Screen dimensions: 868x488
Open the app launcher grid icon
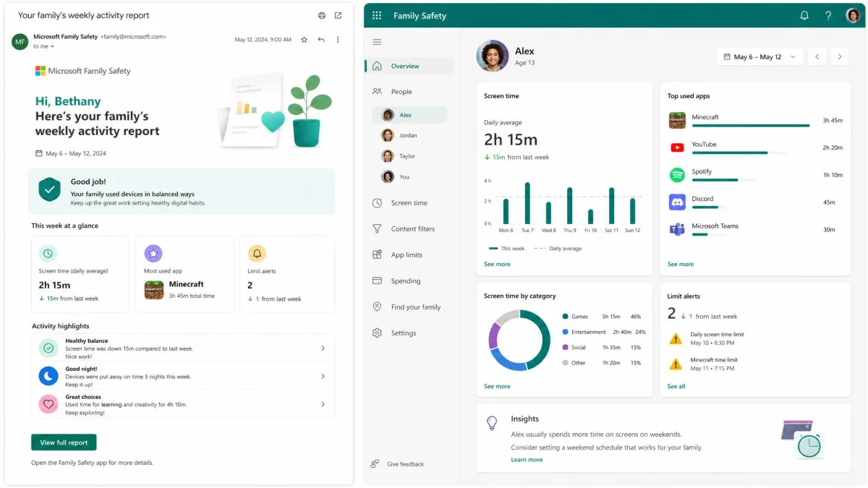tap(377, 15)
